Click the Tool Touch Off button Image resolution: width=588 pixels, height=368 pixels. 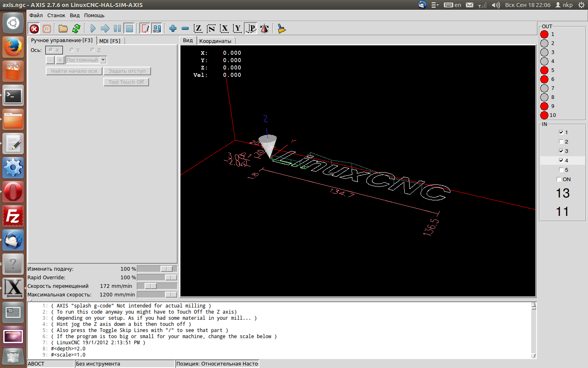(126, 82)
